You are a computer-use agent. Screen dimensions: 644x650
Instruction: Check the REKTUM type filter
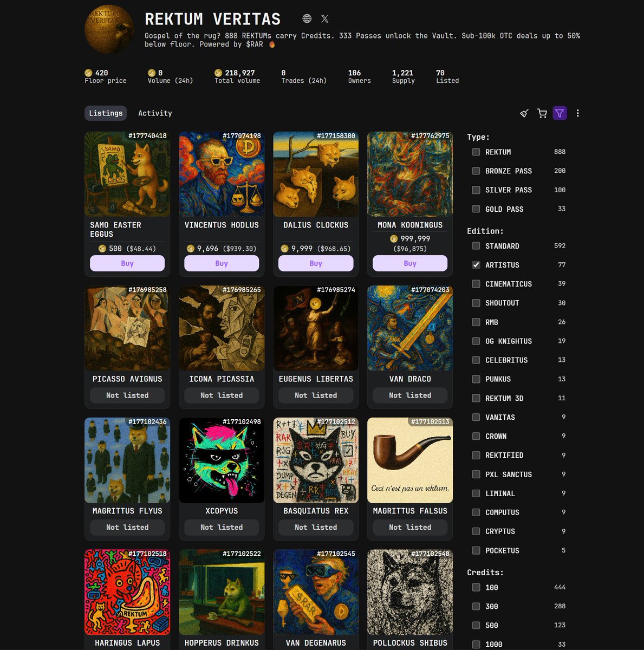476,152
